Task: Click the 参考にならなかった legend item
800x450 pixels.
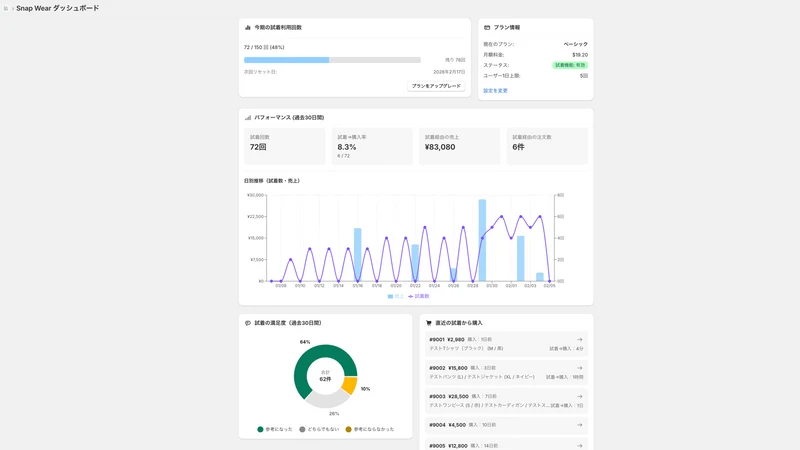Action: (370, 429)
